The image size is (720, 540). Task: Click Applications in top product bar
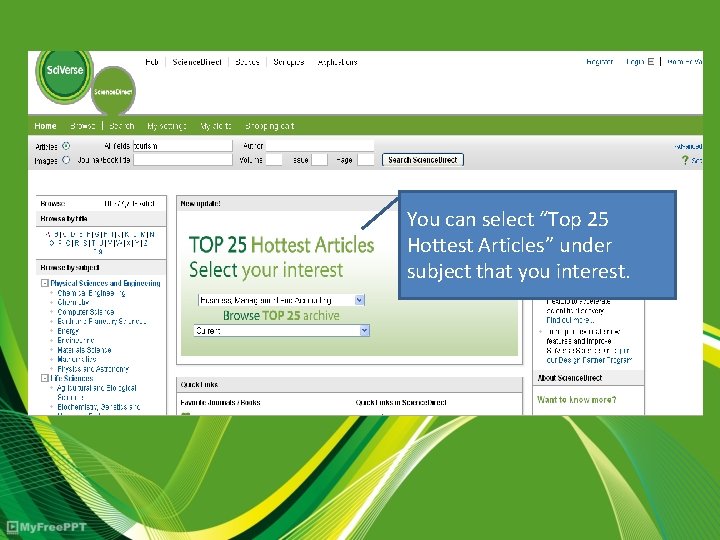coord(337,62)
